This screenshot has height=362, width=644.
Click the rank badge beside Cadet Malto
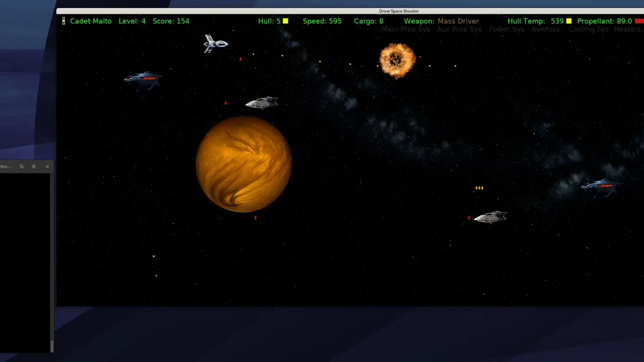pos(63,21)
